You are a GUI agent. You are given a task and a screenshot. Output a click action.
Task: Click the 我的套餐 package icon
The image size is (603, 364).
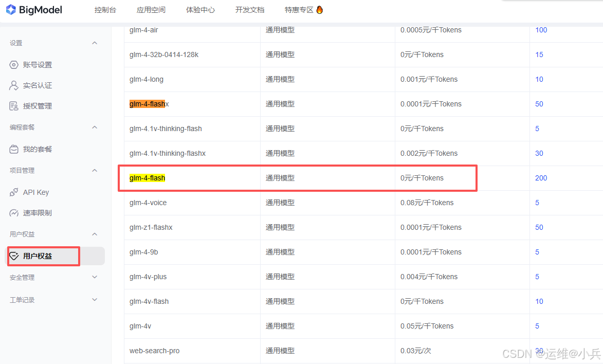(x=14, y=149)
